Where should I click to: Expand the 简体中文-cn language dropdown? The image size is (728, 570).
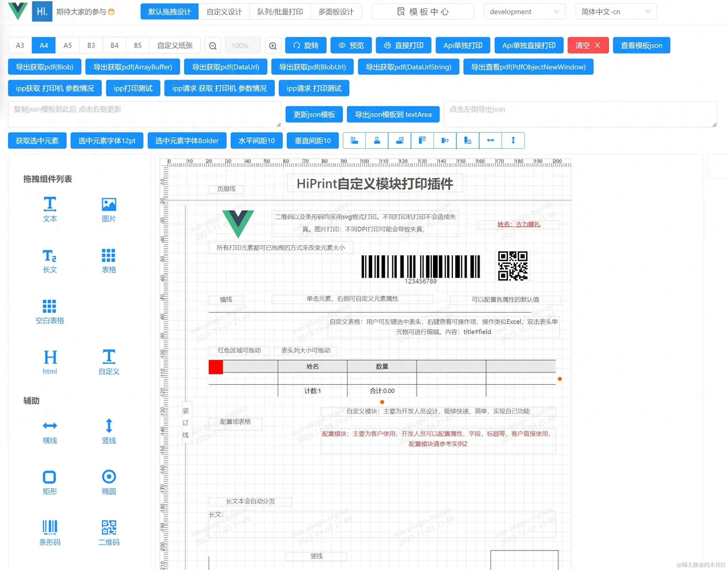616,12
